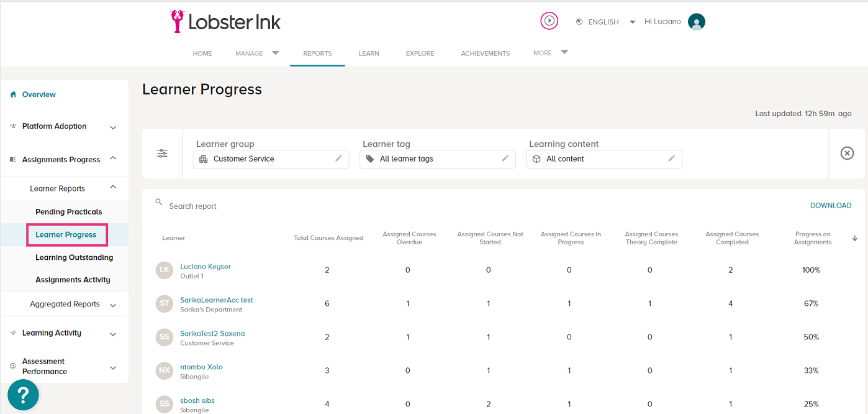The height and width of the screenshot is (414, 868).
Task: Edit Learning content with pencil icon
Action: [671, 159]
